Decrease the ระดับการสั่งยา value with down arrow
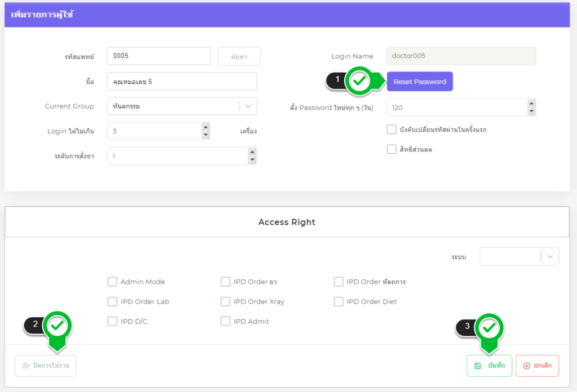Viewport: 577px width, 392px height. point(252,160)
